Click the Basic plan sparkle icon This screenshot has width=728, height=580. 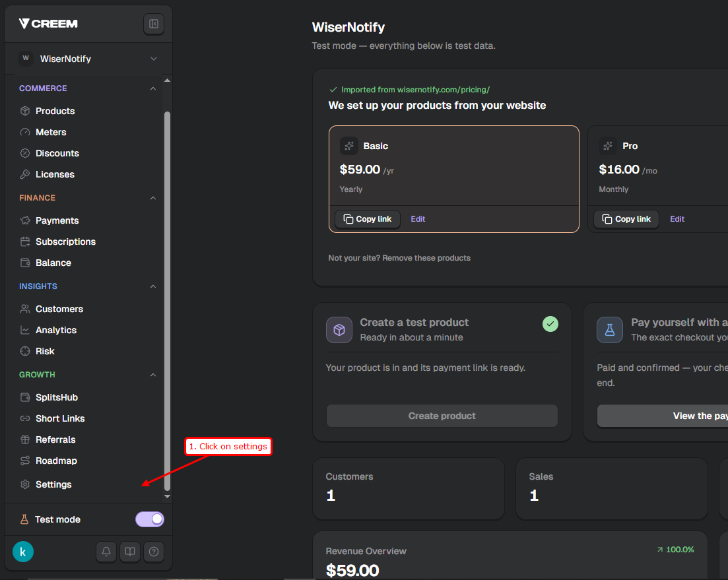348,146
